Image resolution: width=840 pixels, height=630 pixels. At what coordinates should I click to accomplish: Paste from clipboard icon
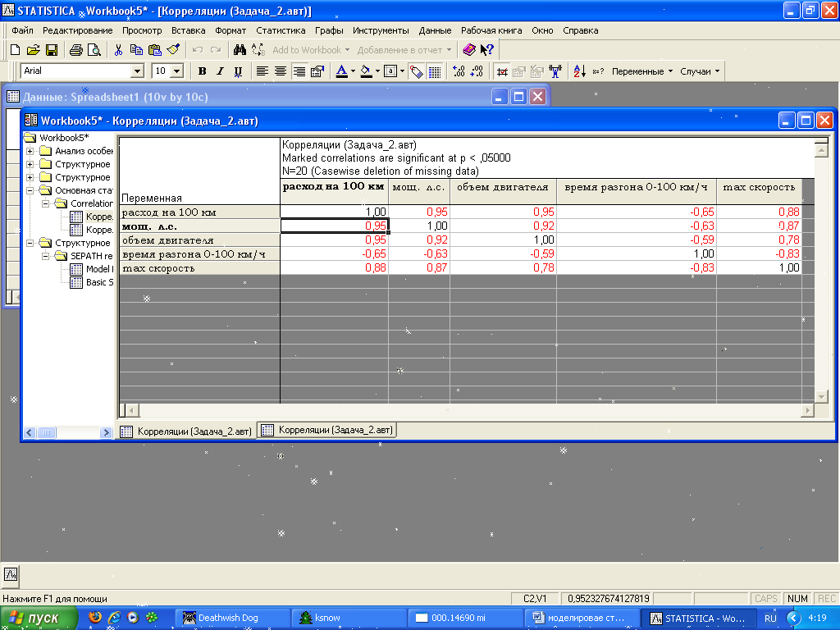click(155, 50)
